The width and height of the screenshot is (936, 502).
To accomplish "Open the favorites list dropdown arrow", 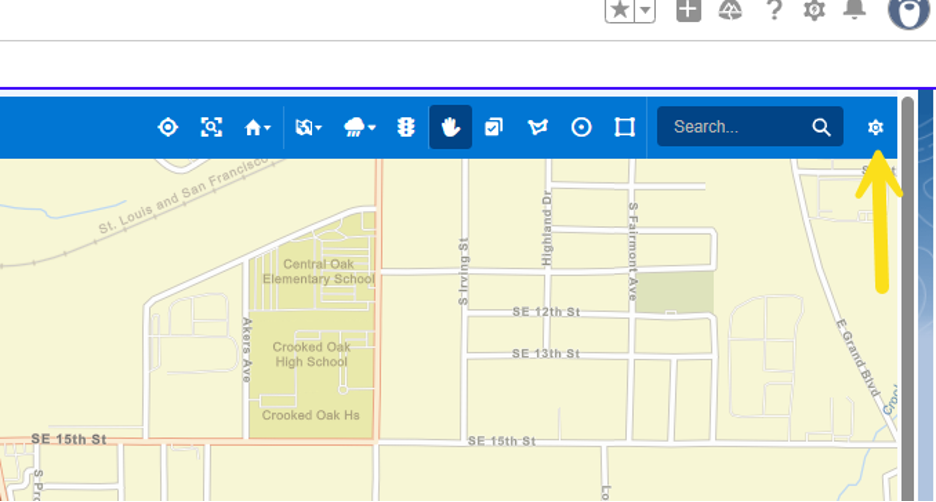I will 645,10.
